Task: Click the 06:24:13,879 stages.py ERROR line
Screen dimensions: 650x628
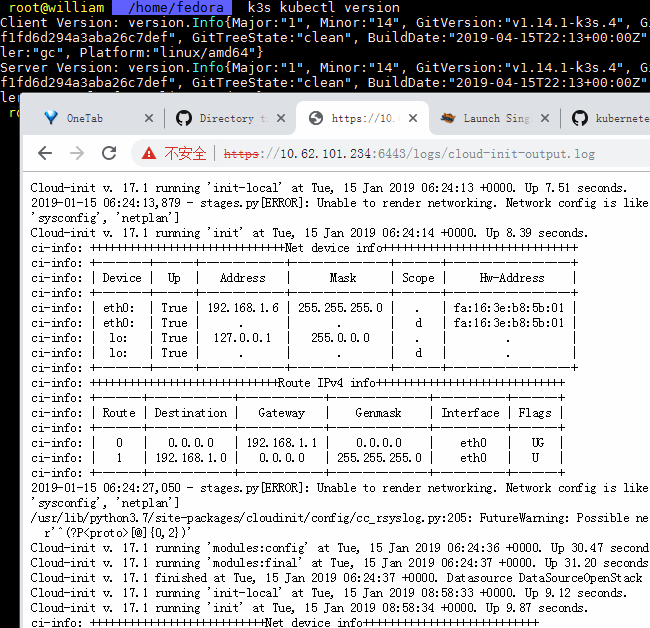Action: point(339,203)
